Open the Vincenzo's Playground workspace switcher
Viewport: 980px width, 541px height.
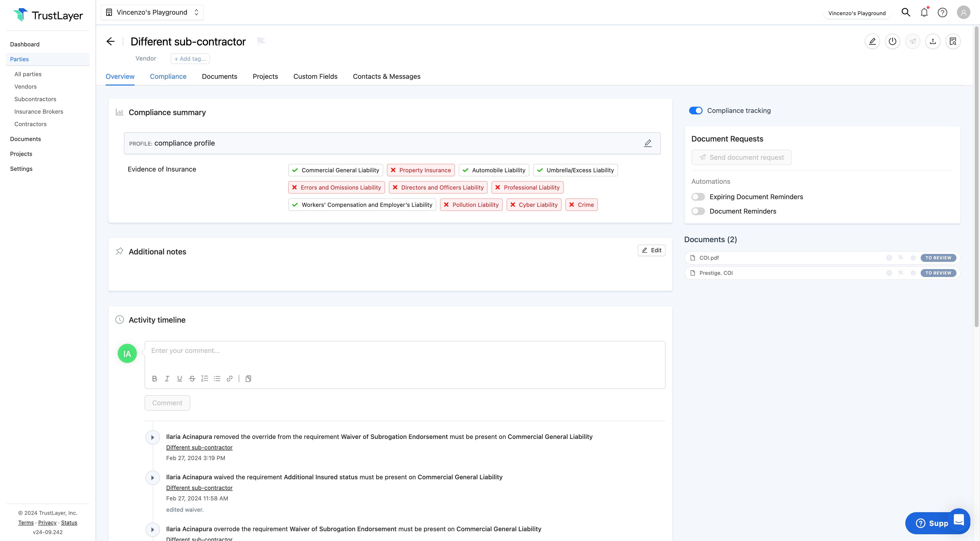(x=152, y=12)
